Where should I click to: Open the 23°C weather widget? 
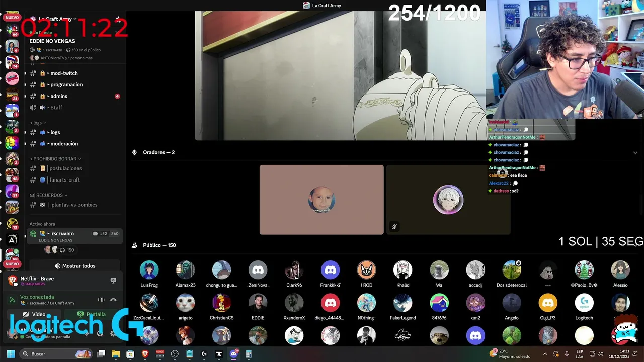[x=510, y=354]
